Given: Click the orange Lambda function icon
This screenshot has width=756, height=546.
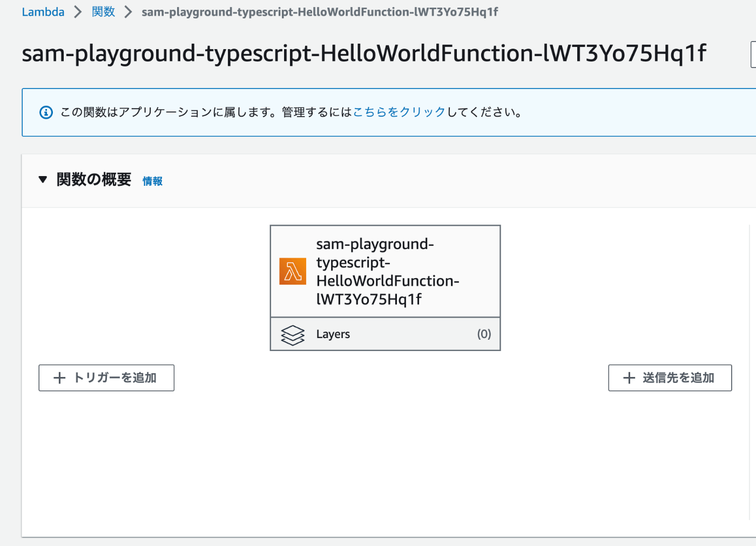Looking at the screenshot, I should [x=293, y=271].
